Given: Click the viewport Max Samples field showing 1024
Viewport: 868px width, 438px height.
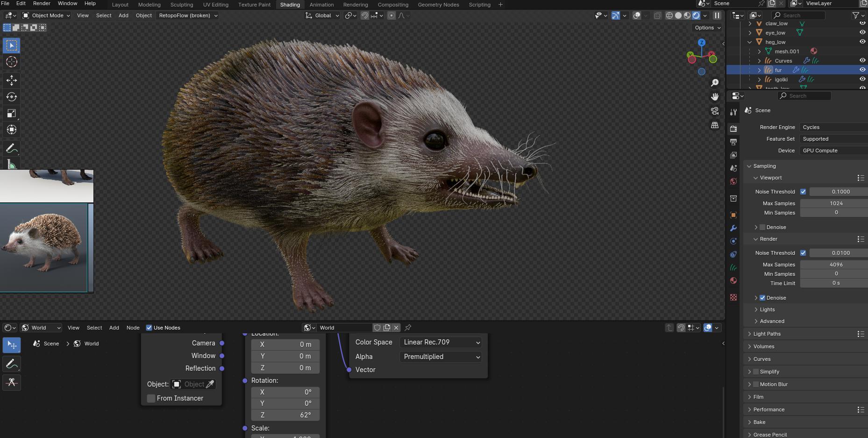Looking at the screenshot, I should [835, 203].
